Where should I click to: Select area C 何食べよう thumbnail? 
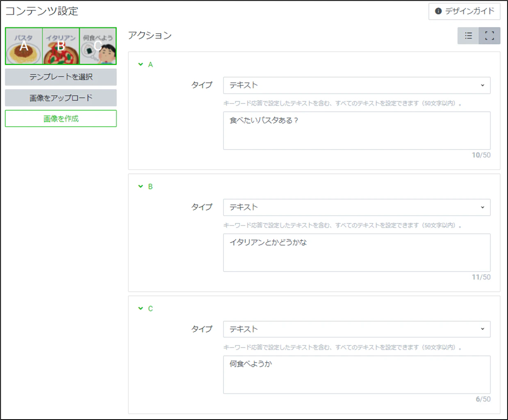click(98, 46)
